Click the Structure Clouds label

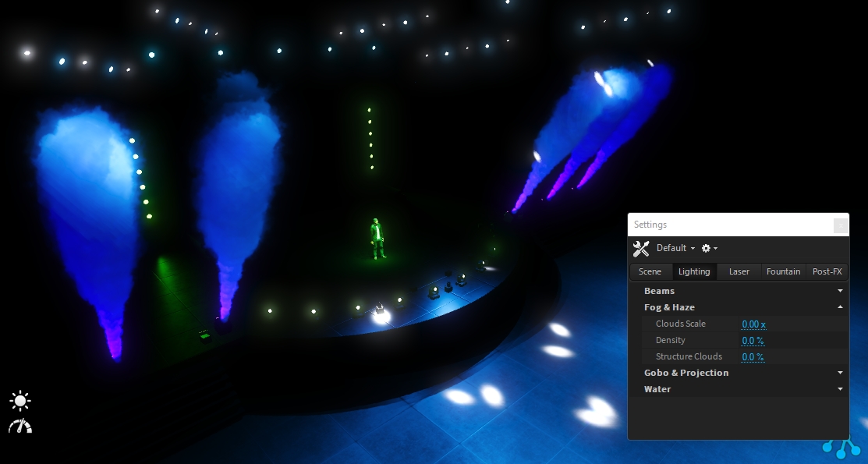coord(689,356)
